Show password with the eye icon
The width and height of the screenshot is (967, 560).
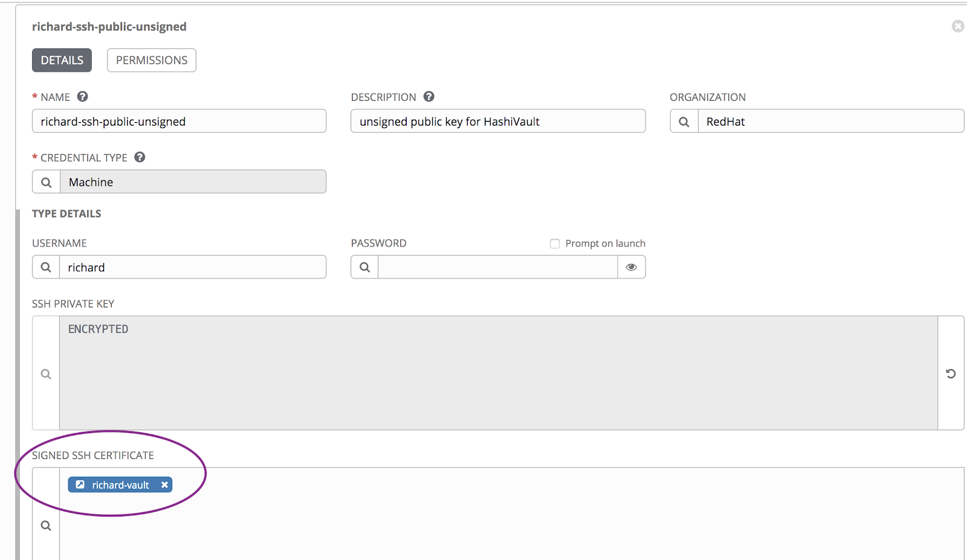point(632,267)
